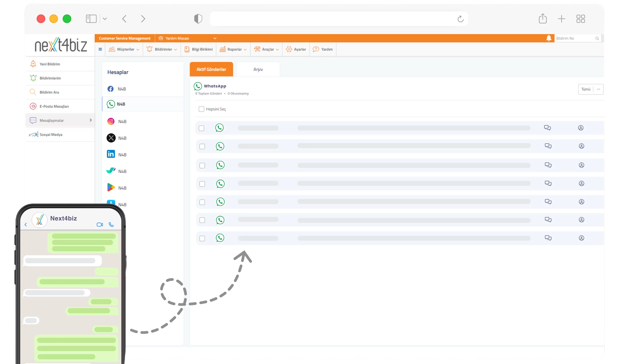Show the browser tab overview grid
This screenshot has width=630, height=364.
coord(580,19)
